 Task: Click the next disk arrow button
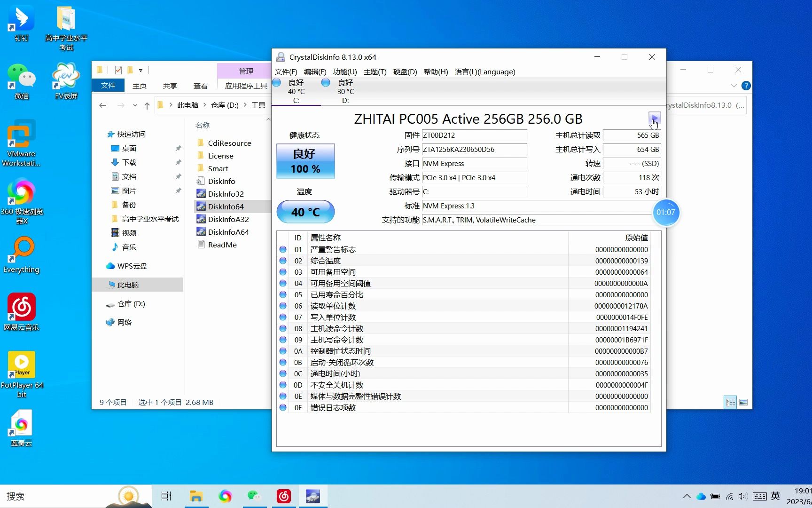click(x=655, y=118)
